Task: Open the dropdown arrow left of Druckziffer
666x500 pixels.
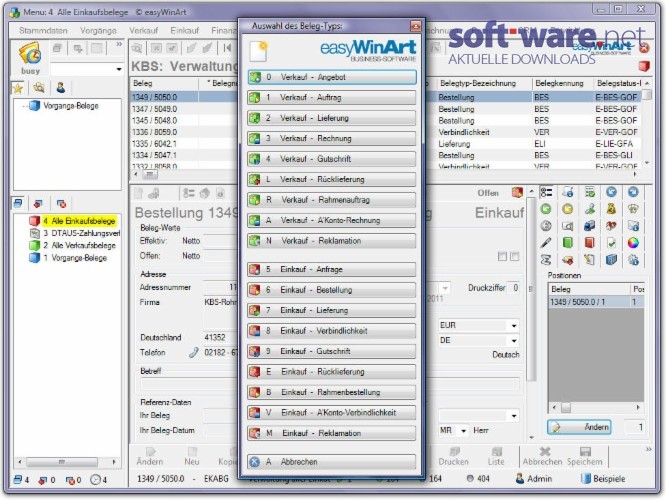Action: pyautogui.click(x=445, y=288)
